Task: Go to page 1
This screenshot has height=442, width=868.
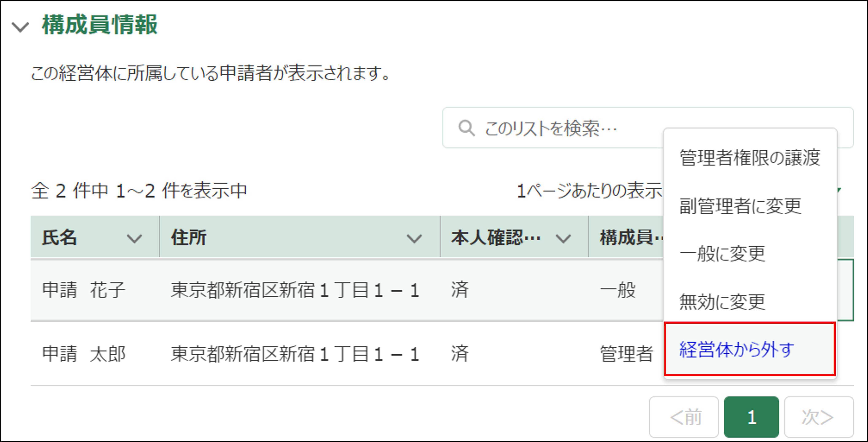Action: (x=752, y=417)
